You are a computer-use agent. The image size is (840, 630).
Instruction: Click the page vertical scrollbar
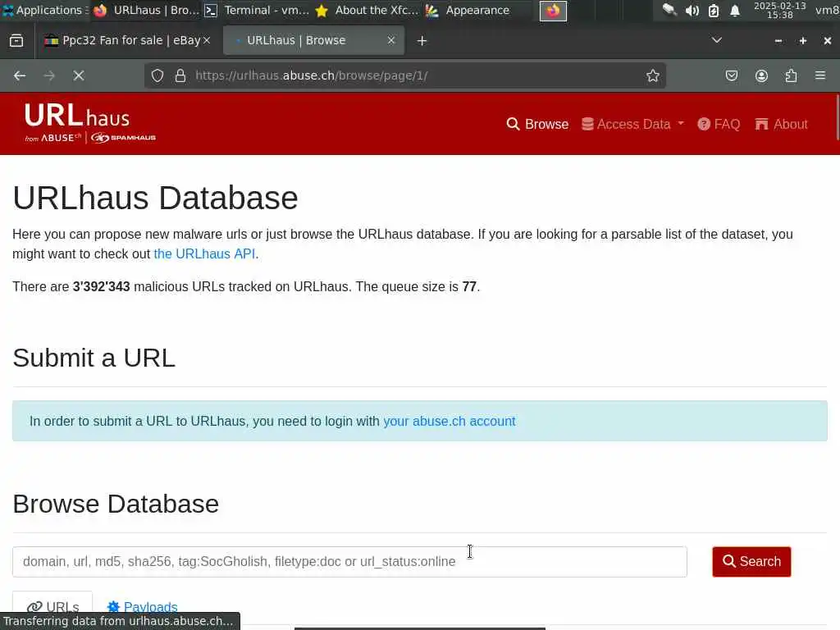[x=837, y=116]
